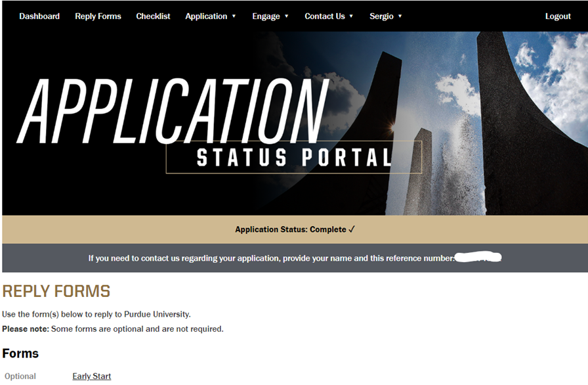Screen dimensions: 588x385
Task: Click the REPLY FORMS heading
Action: click(56, 291)
